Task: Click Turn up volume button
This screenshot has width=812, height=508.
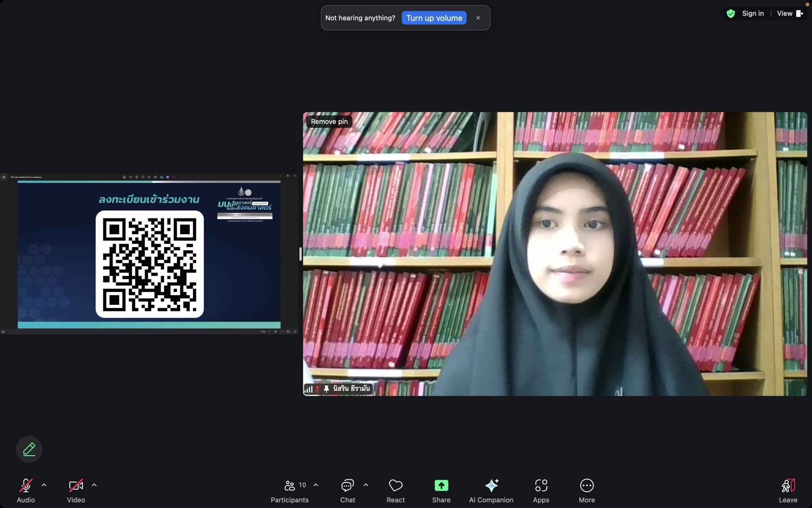Action: point(434,18)
